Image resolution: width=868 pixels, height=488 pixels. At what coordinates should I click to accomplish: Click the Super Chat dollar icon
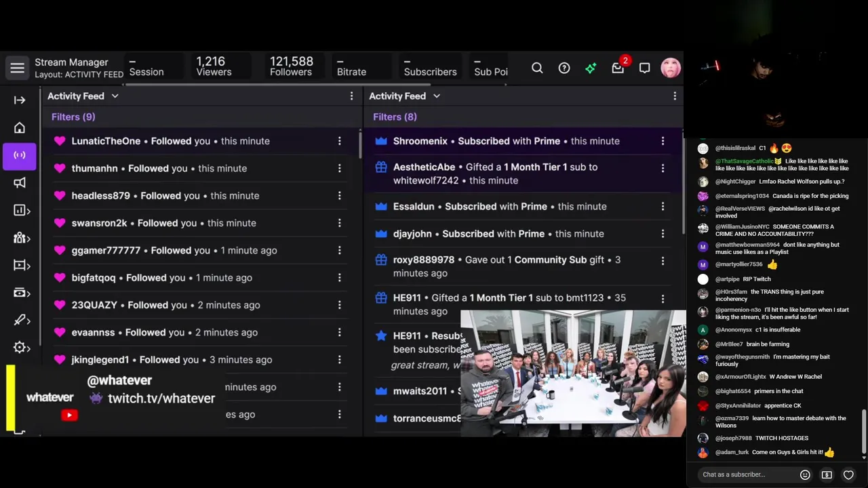tap(827, 474)
